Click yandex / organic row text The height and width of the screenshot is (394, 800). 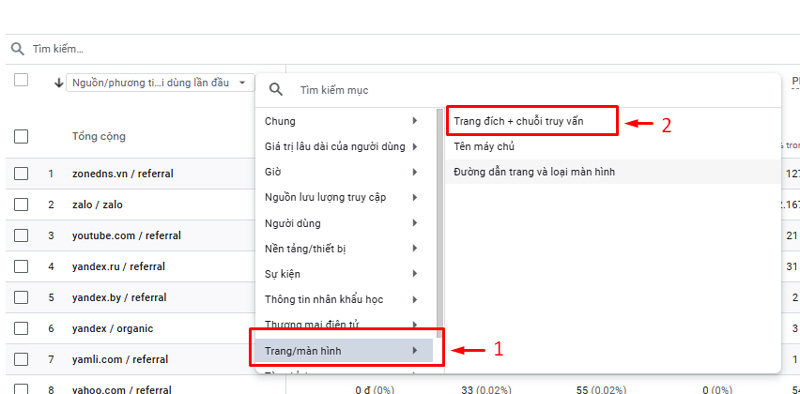[x=113, y=329]
